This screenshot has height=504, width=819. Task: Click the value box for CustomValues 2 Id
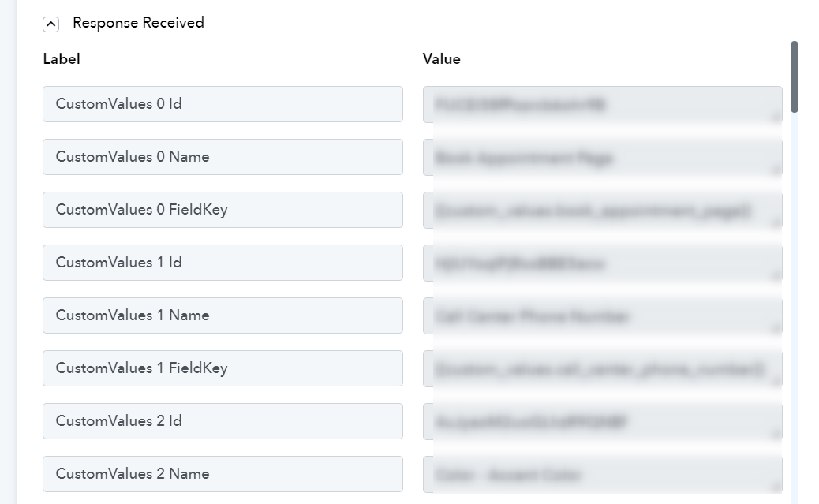pyautogui.click(x=602, y=421)
